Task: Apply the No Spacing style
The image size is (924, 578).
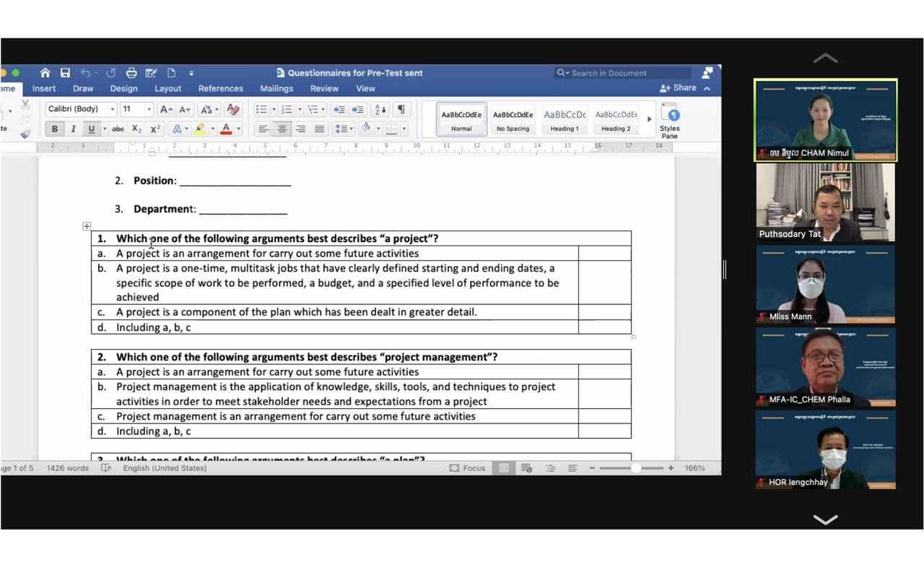Action: [513, 119]
